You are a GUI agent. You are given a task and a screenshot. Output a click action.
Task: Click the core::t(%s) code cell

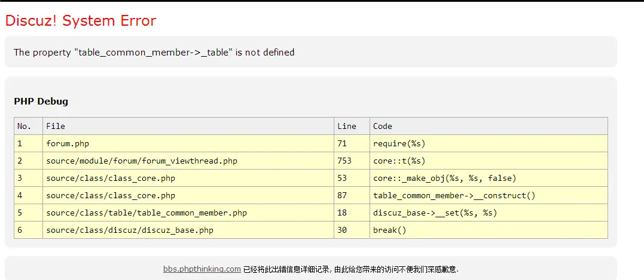(489, 161)
